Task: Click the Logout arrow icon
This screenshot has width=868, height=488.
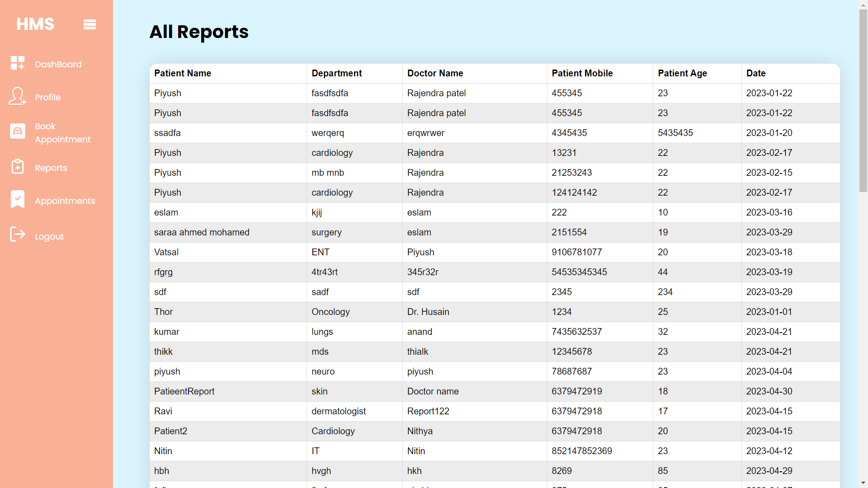Action: click(x=18, y=234)
